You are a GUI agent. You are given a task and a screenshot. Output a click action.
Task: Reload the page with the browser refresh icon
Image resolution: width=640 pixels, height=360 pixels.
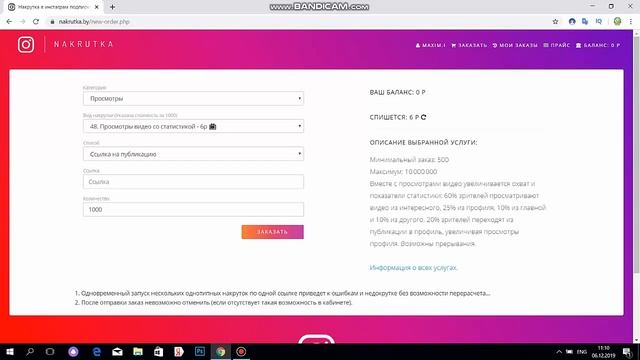point(36,22)
